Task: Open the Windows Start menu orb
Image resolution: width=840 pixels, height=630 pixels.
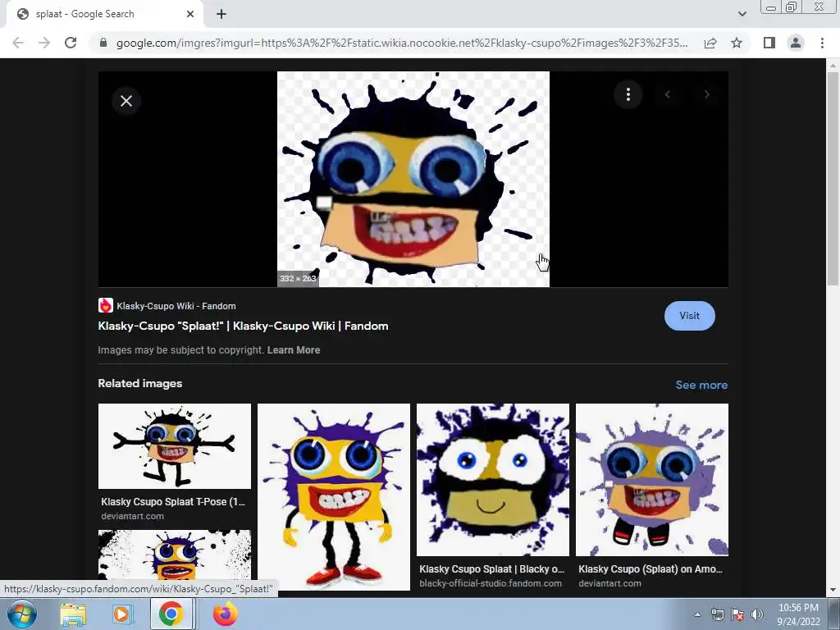Action: pyautogui.click(x=22, y=614)
